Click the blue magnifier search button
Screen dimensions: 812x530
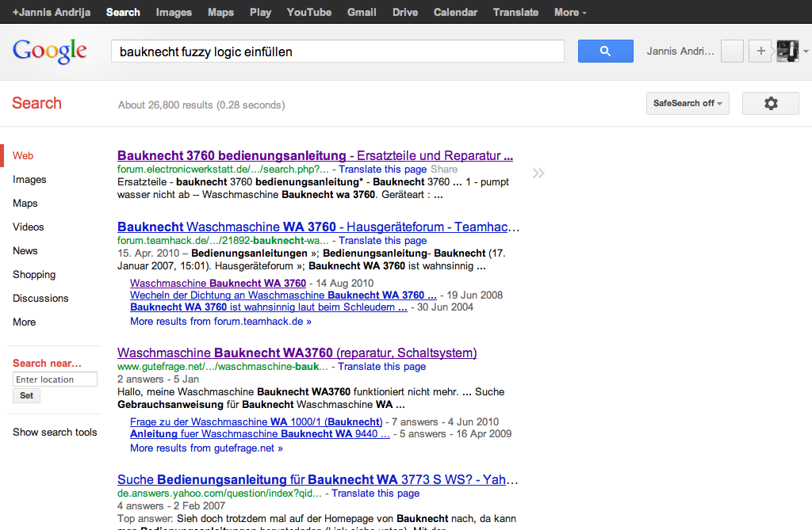(x=605, y=51)
